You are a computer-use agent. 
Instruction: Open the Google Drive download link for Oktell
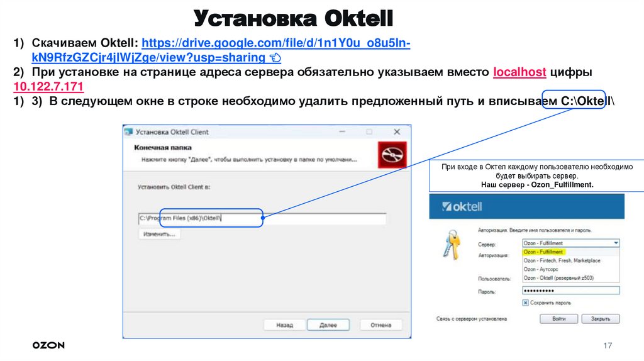click(x=221, y=50)
